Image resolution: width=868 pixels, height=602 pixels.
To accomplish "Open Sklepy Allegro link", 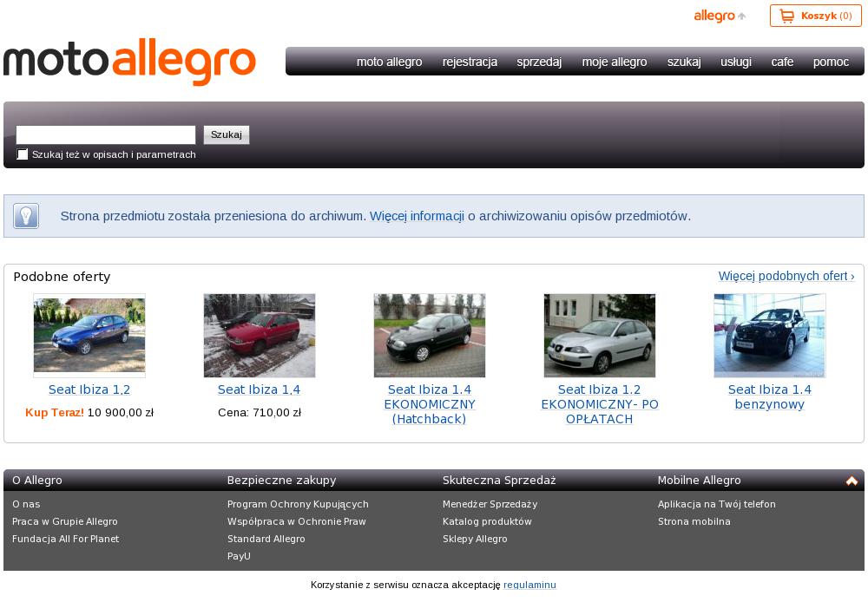I will [x=475, y=539].
